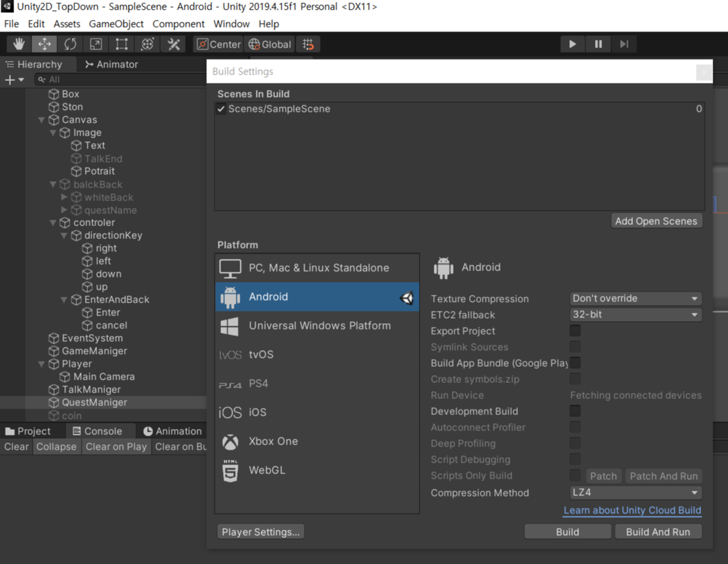
Task: Toggle Global handle rotation button
Action: pyautogui.click(x=270, y=44)
